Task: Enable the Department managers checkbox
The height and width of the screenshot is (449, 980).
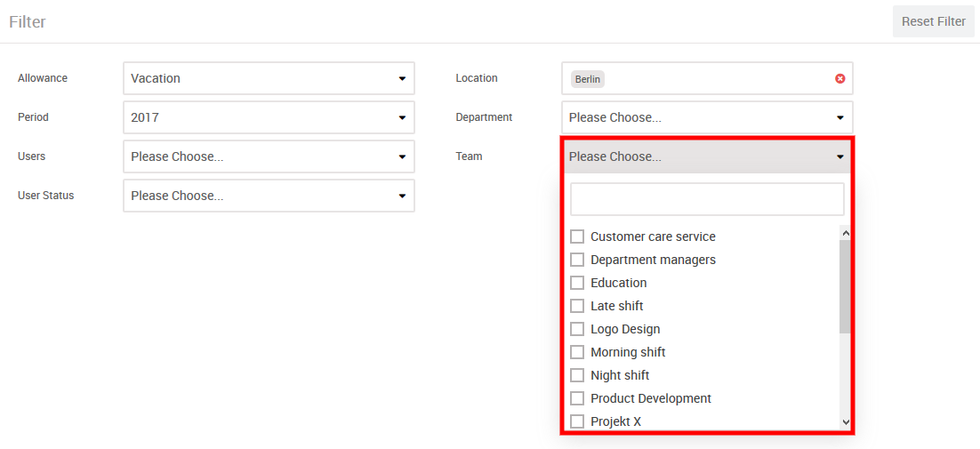Action: pos(577,260)
